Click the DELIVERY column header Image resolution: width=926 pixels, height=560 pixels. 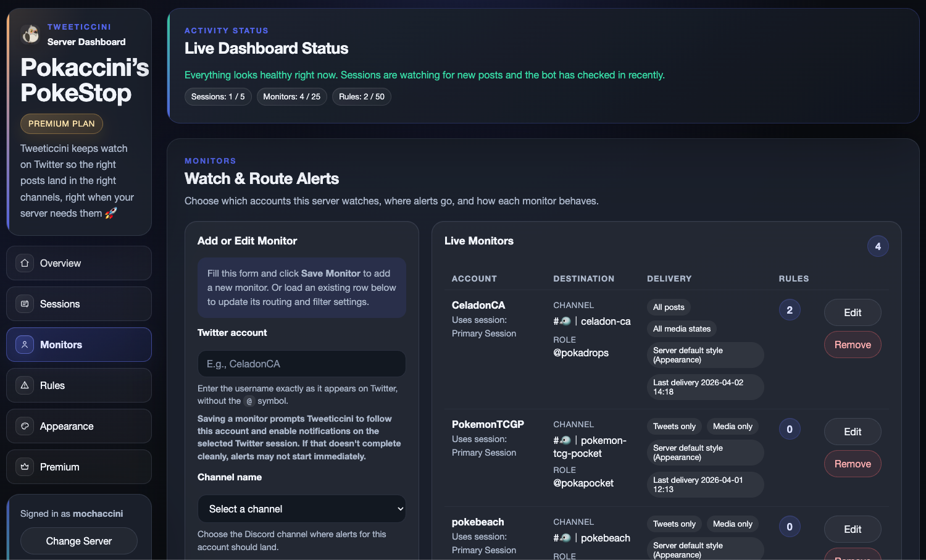pyautogui.click(x=669, y=278)
